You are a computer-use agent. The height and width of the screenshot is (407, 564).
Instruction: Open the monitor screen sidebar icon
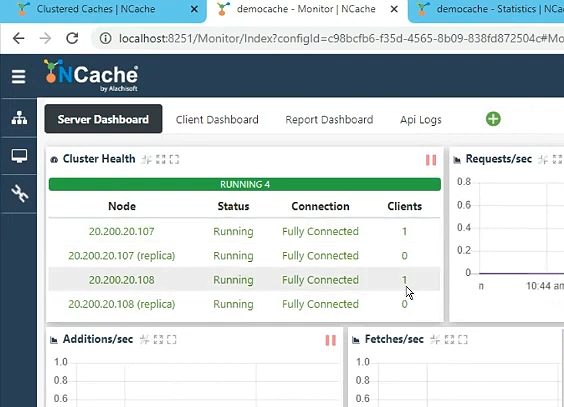pos(19,156)
